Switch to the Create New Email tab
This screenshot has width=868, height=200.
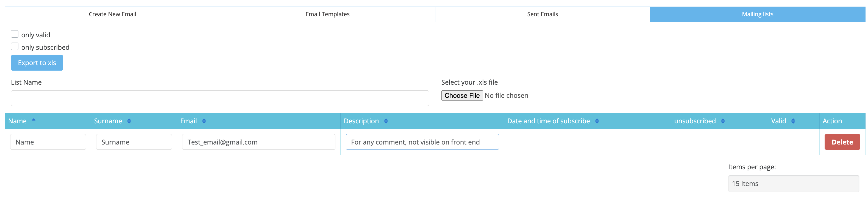pos(113,14)
